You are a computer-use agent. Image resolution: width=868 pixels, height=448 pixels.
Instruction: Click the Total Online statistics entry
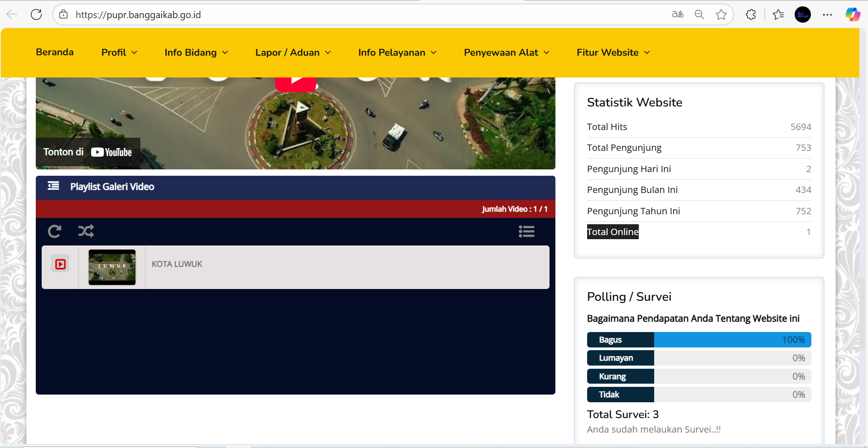(612, 231)
